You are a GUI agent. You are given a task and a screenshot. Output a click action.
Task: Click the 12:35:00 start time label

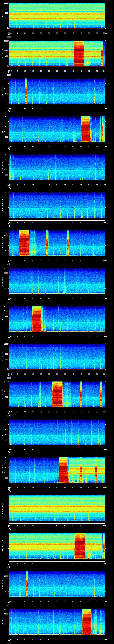[x=9, y=525]
